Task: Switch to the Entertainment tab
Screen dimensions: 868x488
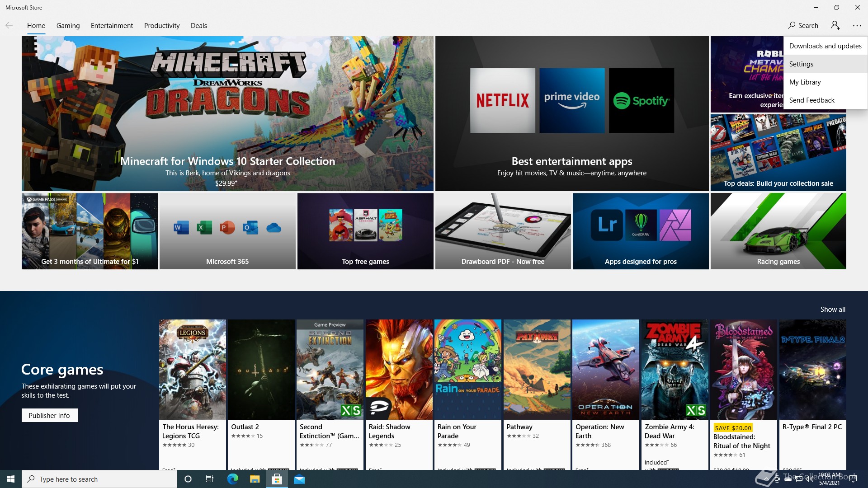Action: point(112,26)
